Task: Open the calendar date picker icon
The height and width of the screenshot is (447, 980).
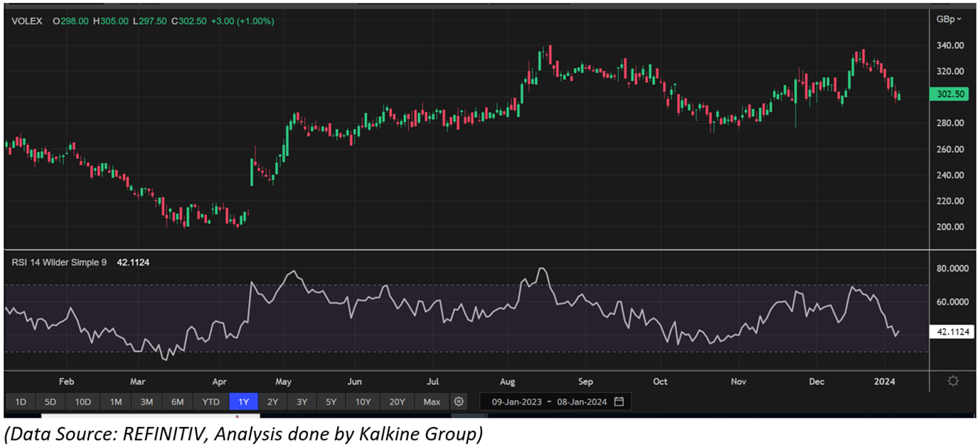Action: 619,401
